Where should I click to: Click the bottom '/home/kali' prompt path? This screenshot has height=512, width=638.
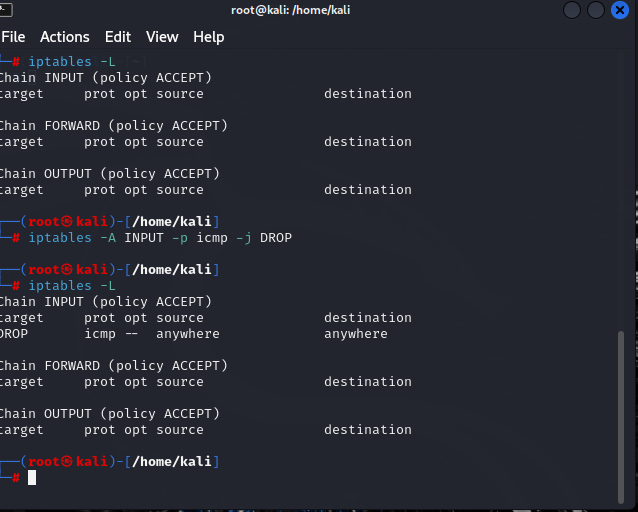176,462
